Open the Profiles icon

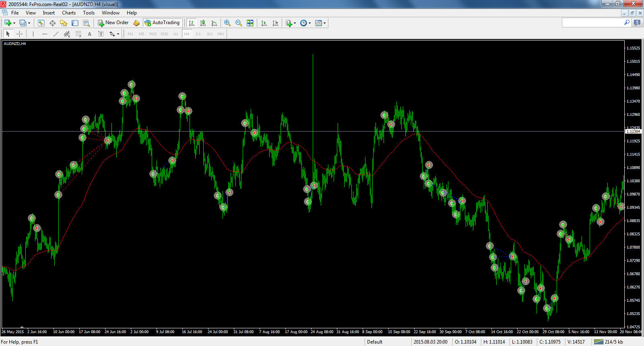coord(23,23)
